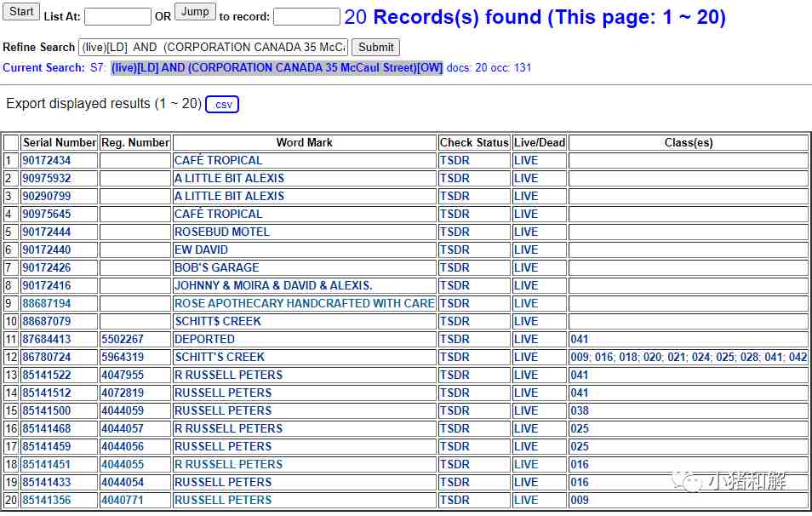Open A LITTLE BIT ALEXIS serial 90975932
Screen dimensions: 812x516
(47, 178)
